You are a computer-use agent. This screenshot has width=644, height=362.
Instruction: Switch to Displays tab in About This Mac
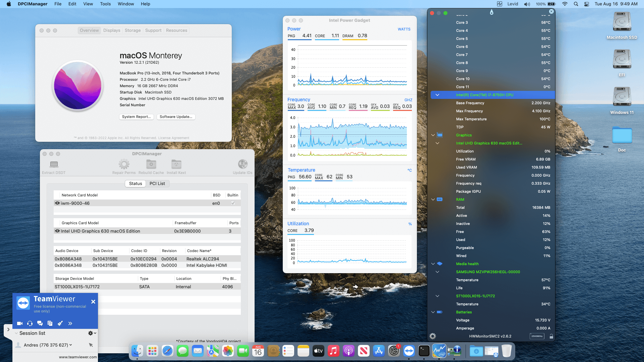tap(112, 30)
